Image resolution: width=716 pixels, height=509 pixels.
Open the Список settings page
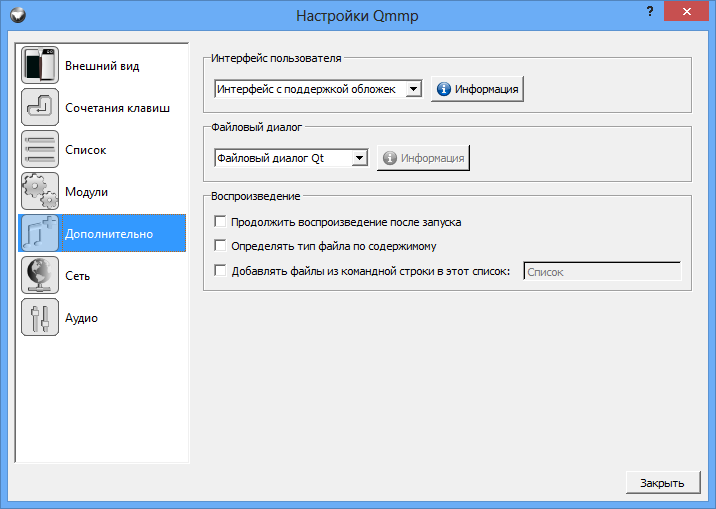[x=102, y=150]
